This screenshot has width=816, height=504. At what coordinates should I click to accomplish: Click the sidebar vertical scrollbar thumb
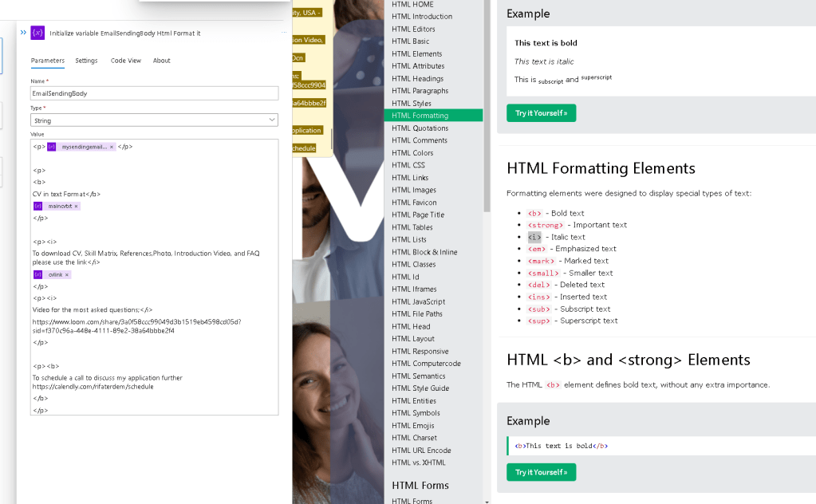(487, 106)
